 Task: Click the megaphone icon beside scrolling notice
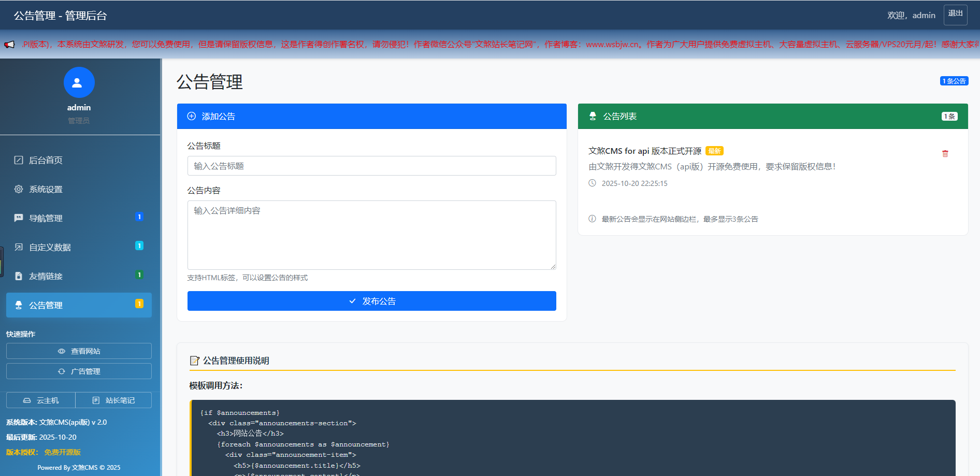click(9, 45)
